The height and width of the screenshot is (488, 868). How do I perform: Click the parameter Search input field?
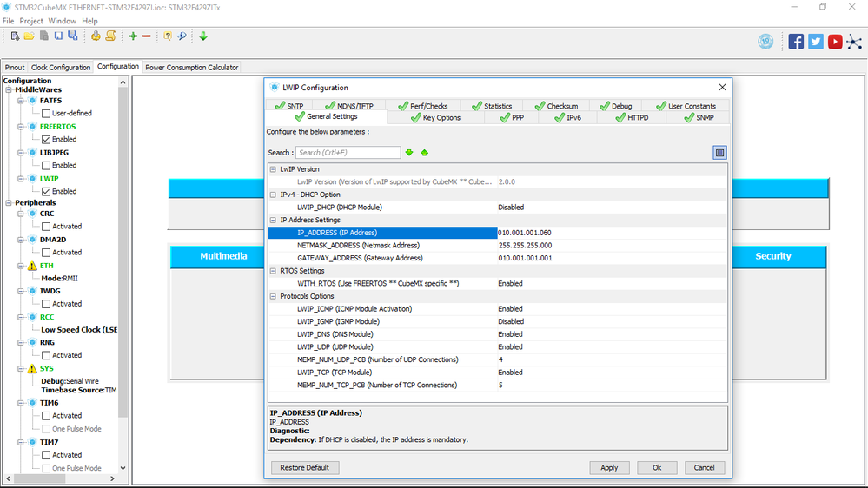pyautogui.click(x=348, y=153)
